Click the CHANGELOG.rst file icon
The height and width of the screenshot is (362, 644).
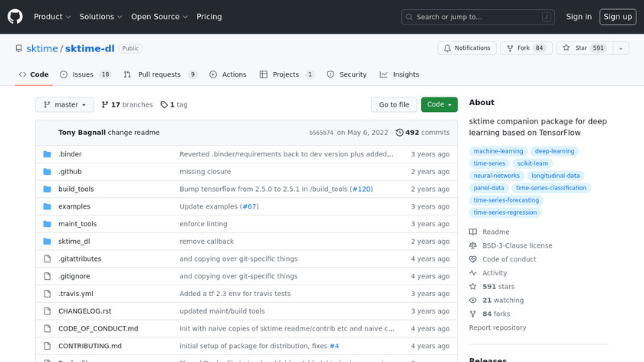(48, 311)
